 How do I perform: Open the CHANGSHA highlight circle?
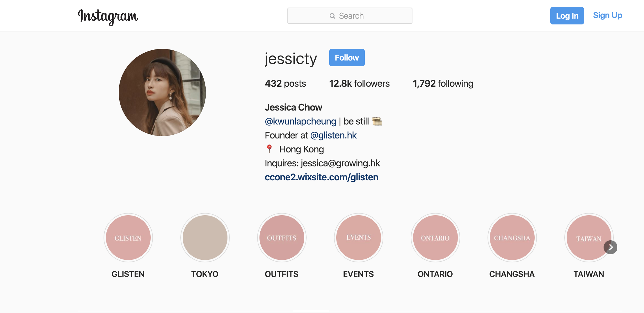coord(512,238)
